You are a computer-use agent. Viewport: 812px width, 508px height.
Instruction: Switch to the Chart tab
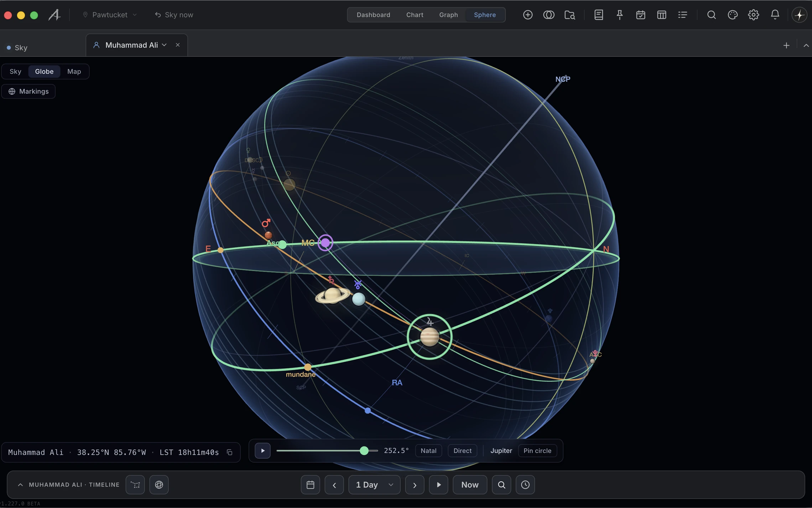[415, 15]
